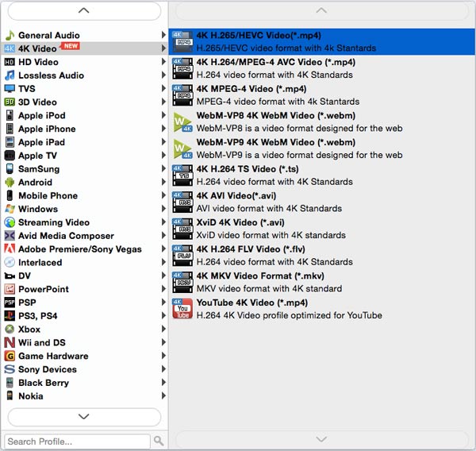
Task: Select 4K H.264 FLV Video (*.flv)
Action: [322, 256]
